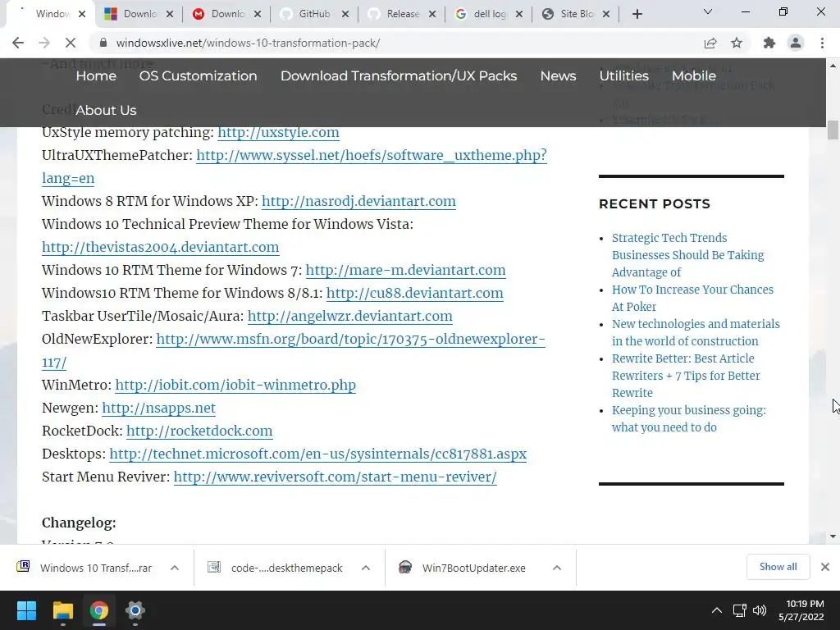
Task: Open the mare-m.deviantart.com link
Action: click(x=405, y=271)
